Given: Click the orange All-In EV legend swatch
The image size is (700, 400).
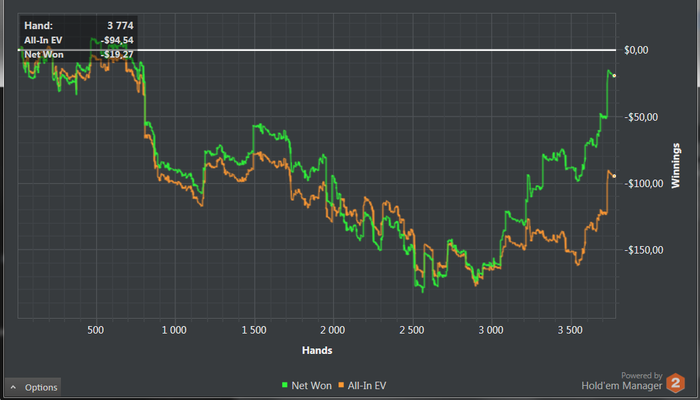Looking at the screenshot, I should pyautogui.click(x=342, y=385).
